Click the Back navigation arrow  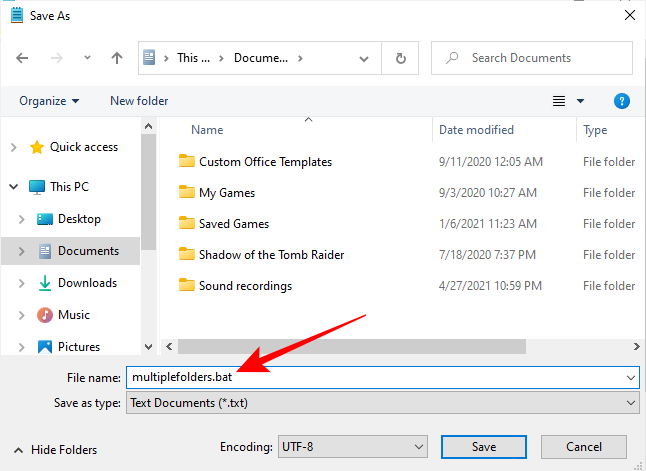pos(23,58)
